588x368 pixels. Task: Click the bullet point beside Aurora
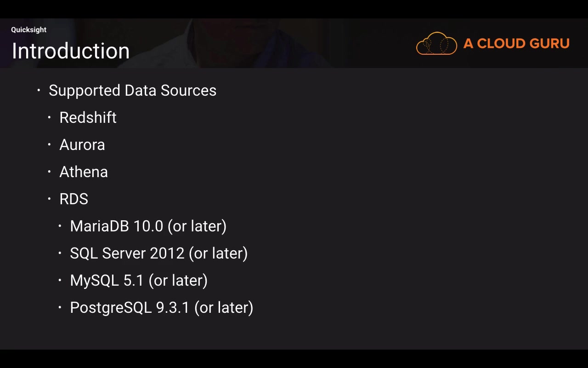tap(49, 144)
